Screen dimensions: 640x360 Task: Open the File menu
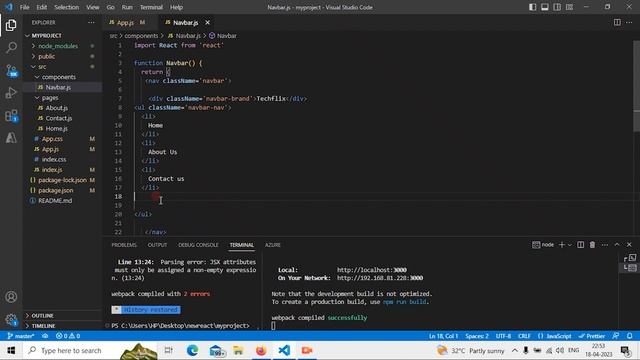tap(24, 7)
